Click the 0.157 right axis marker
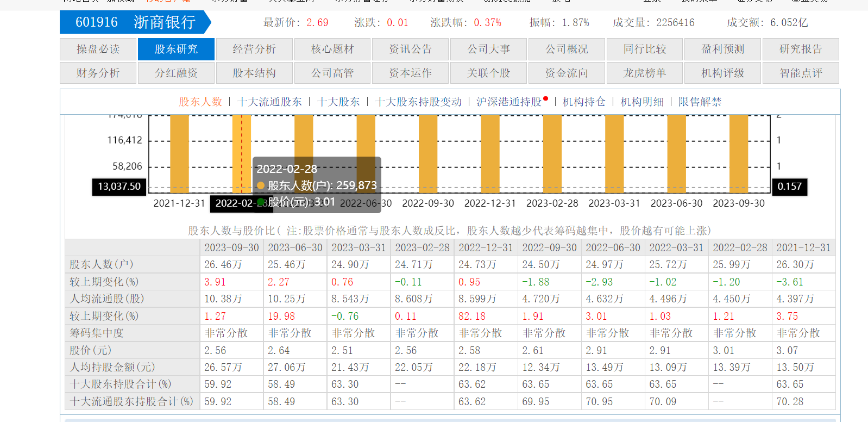Screen dimensions: 868x422 tap(789, 187)
